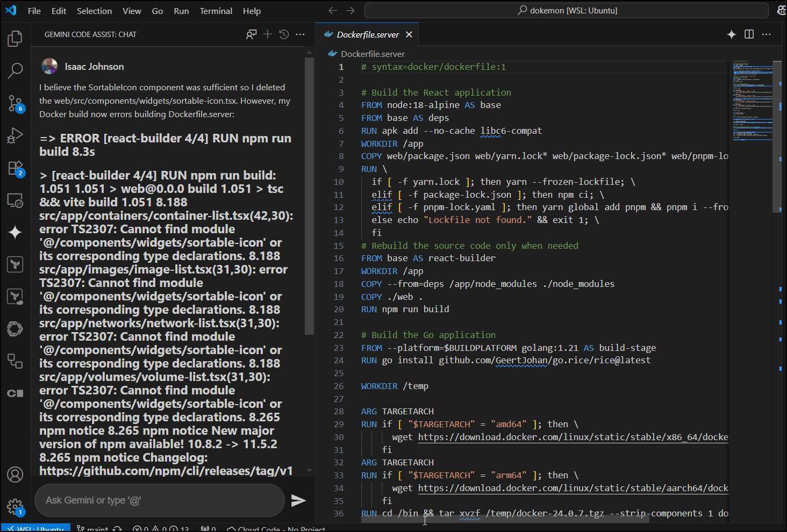Open the Run and Debug view
Viewport: 787px width, 532px height.
point(15,135)
